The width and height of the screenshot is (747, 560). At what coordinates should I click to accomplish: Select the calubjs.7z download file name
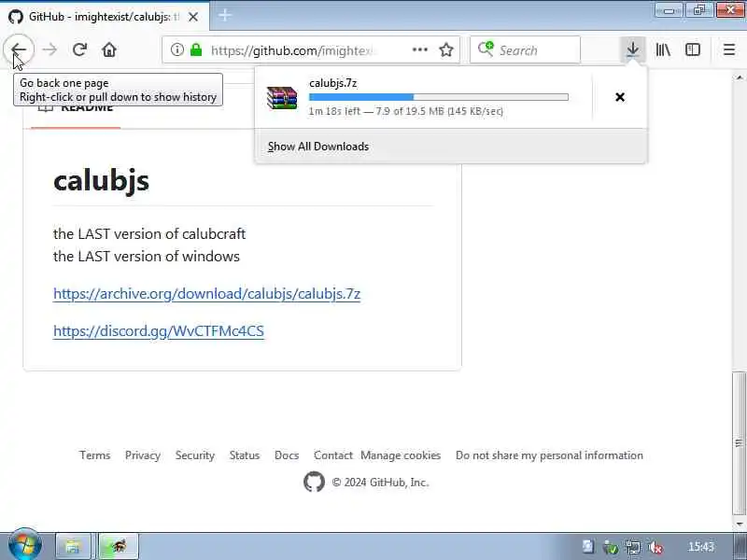point(333,83)
